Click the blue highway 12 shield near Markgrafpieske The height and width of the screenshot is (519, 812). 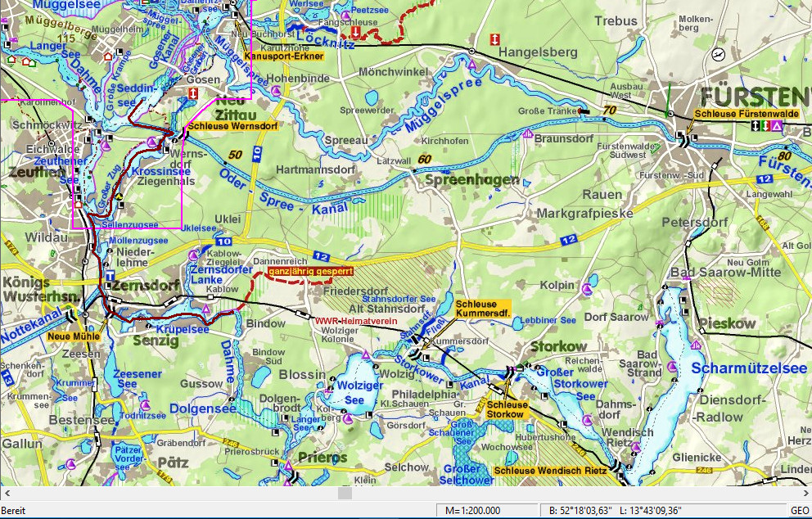(x=567, y=240)
